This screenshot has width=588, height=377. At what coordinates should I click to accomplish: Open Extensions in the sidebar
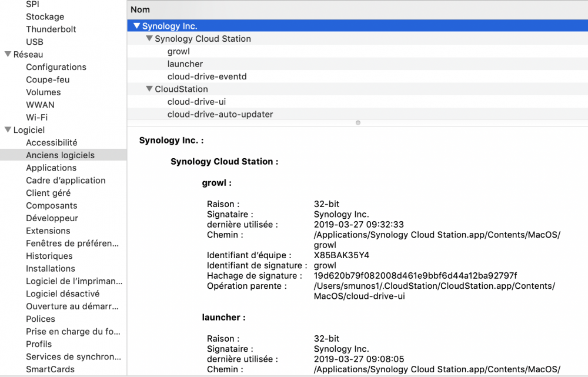click(x=48, y=231)
